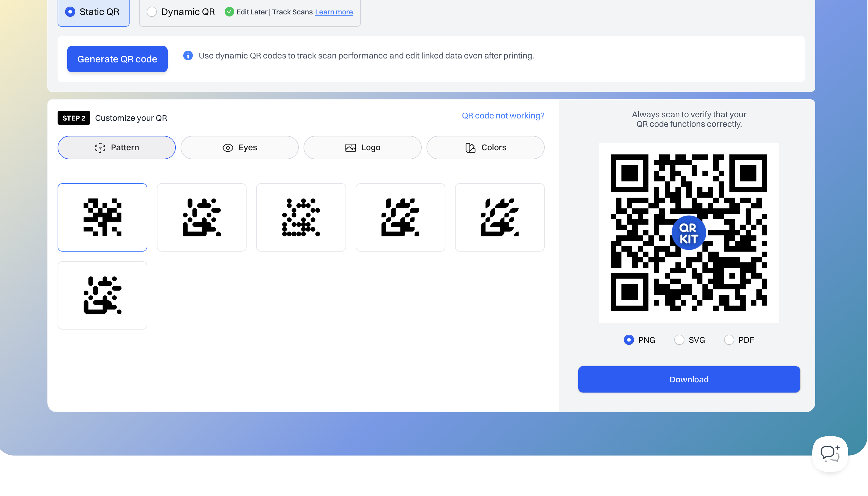Click the dynamic QR codes tip text
This screenshot has width=868, height=496.
pos(366,56)
